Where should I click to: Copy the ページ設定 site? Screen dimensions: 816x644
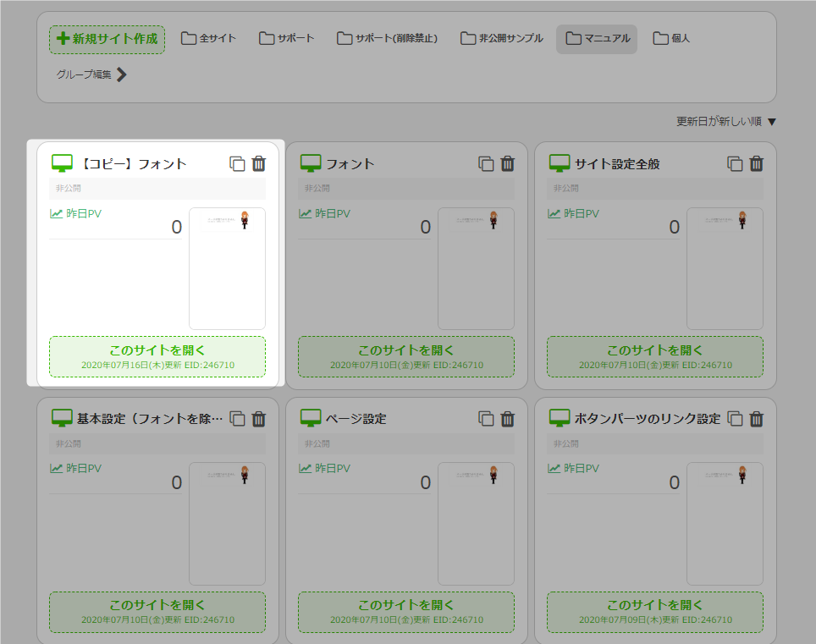(x=486, y=419)
